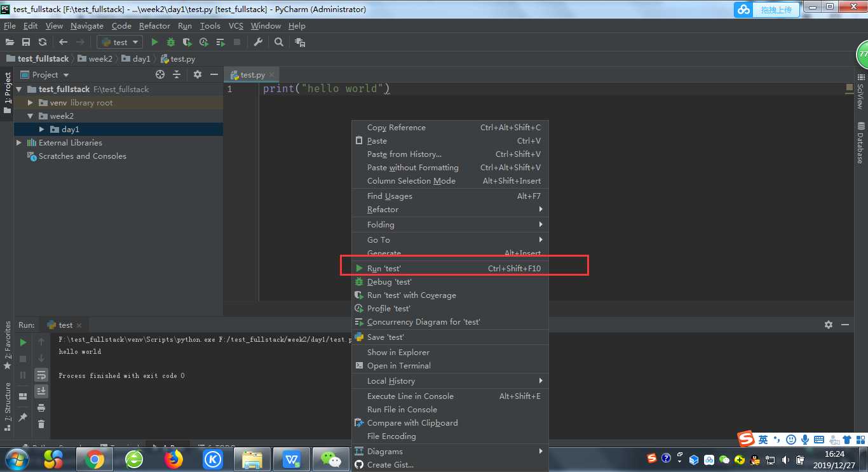The width and height of the screenshot is (868, 472).
Task: Synchronize files using the refresh toolbar icon
Action: [43, 42]
